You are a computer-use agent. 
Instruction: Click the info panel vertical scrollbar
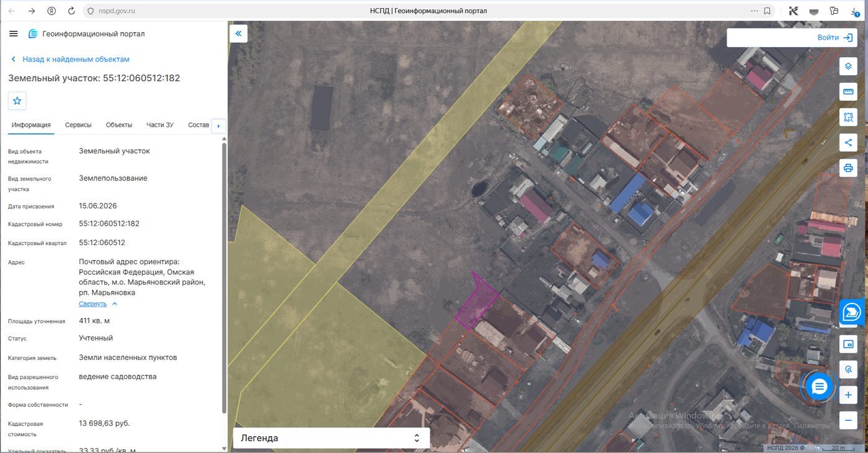tap(224, 278)
